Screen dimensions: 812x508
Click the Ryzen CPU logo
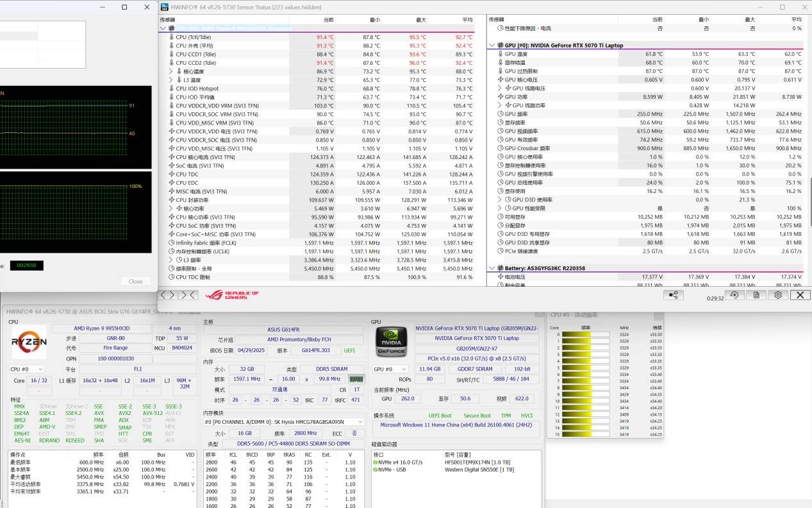(x=29, y=343)
